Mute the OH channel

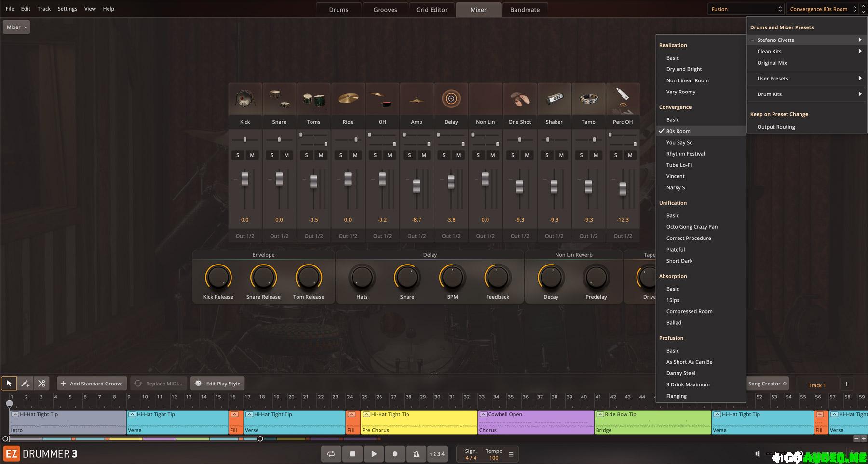[x=390, y=155]
